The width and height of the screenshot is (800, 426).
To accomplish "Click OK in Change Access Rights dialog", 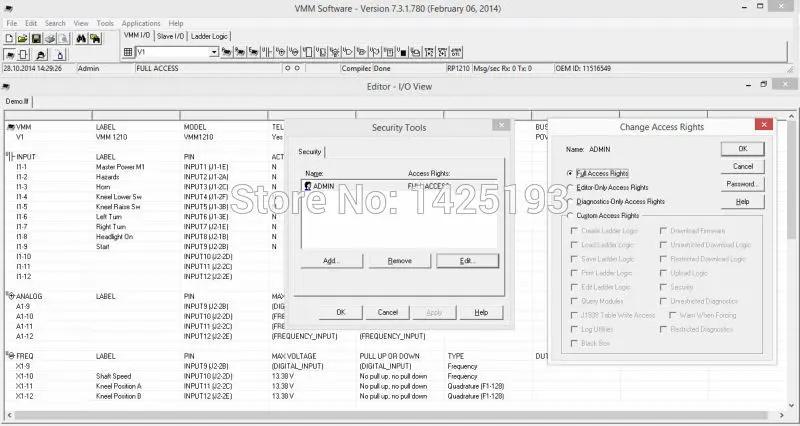I will tap(742, 149).
